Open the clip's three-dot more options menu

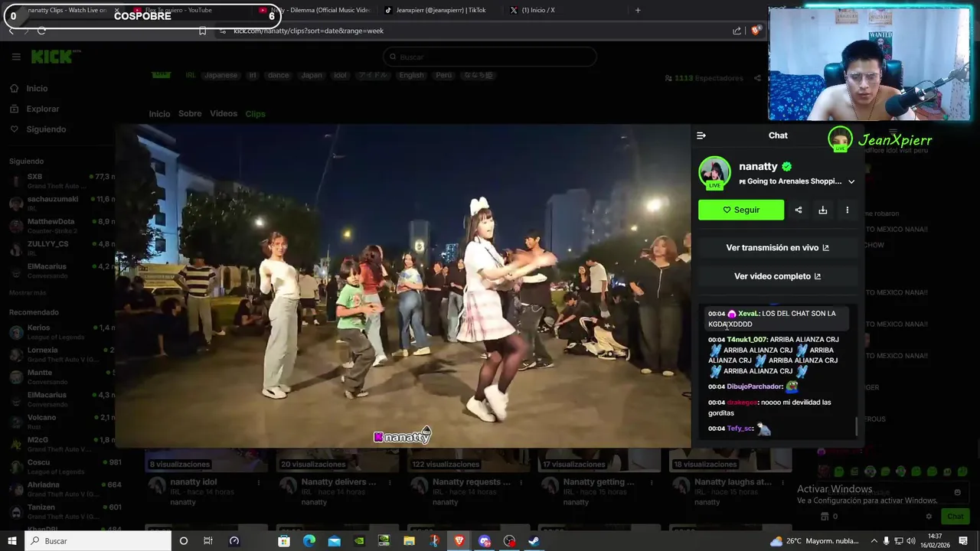coord(847,210)
